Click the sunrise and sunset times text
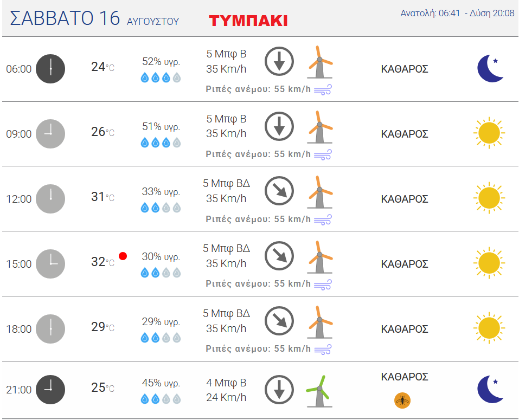 [x=457, y=13]
